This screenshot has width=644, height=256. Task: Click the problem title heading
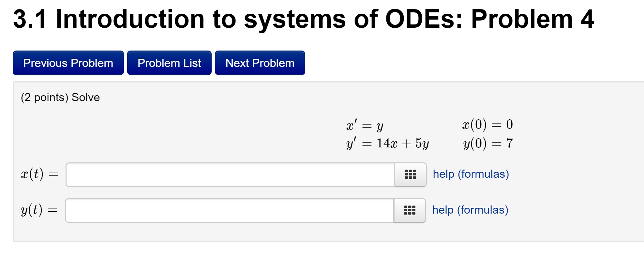(x=303, y=19)
